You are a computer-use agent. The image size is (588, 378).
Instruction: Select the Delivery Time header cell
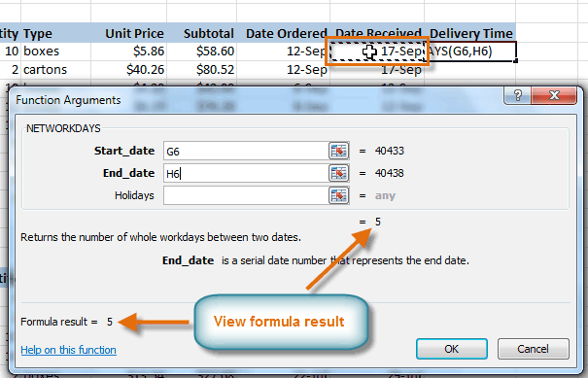pyautogui.click(x=469, y=33)
